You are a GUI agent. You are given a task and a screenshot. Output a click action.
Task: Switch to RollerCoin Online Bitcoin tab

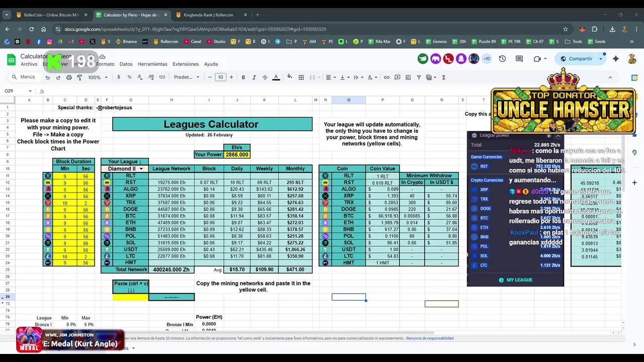coord(51,15)
